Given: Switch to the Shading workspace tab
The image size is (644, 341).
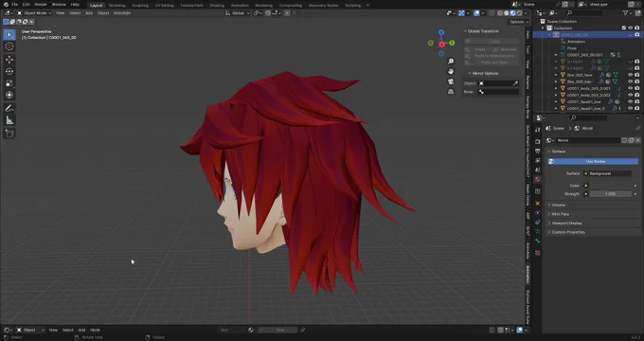Looking at the screenshot, I should click(x=217, y=6).
